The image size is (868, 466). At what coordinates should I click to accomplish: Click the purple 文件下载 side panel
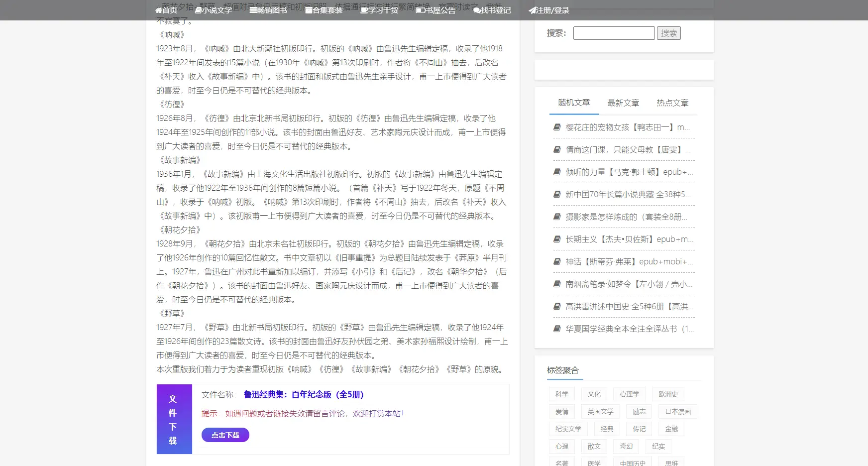point(174,419)
